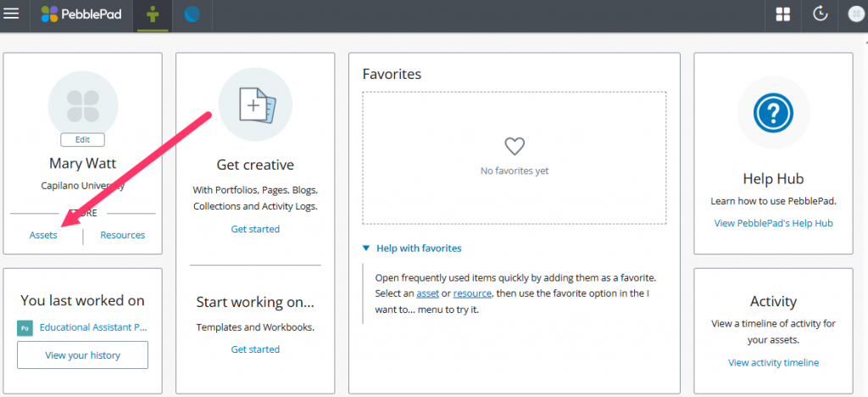Click the Templates and Workbooks text
This screenshot has width=868, height=397.
coord(255,327)
